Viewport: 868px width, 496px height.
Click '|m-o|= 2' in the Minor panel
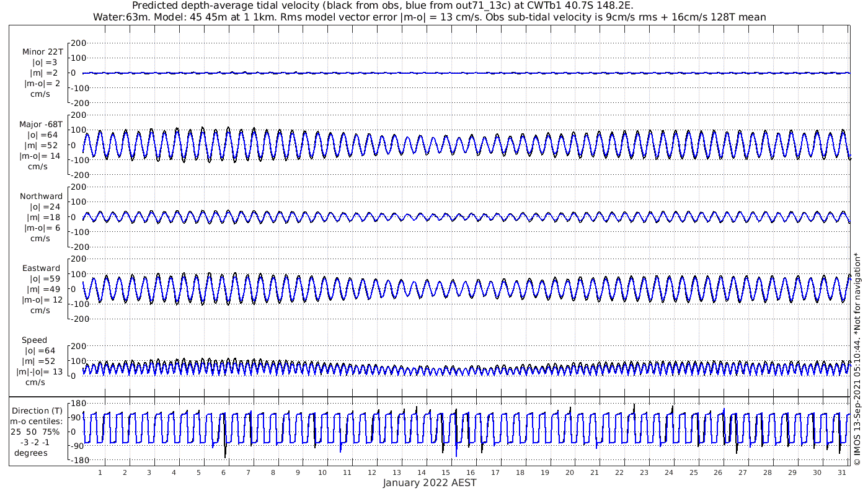[x=42, y=84]
